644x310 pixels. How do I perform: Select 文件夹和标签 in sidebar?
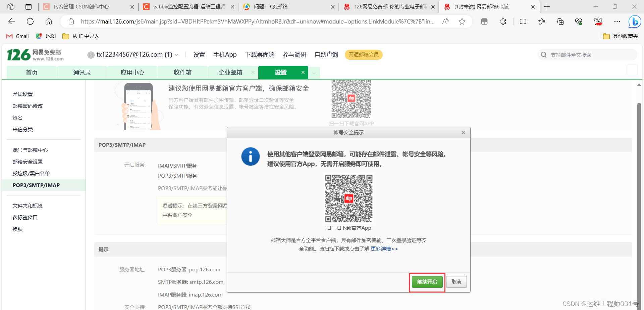point(28,206)
